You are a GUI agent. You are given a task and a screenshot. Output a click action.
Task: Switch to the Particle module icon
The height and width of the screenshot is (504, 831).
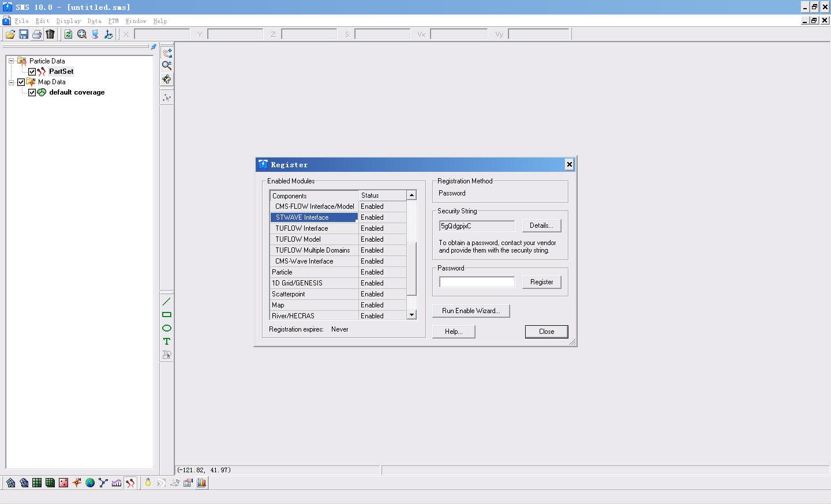pos(130,483)
